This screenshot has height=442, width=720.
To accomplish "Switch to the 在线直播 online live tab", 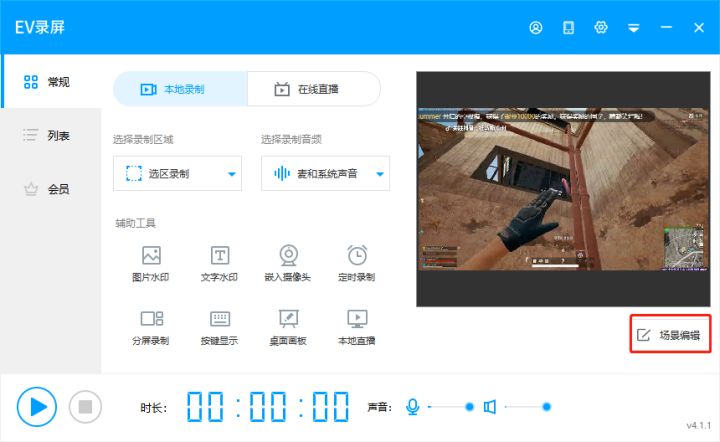I will (x=314, y=89).
